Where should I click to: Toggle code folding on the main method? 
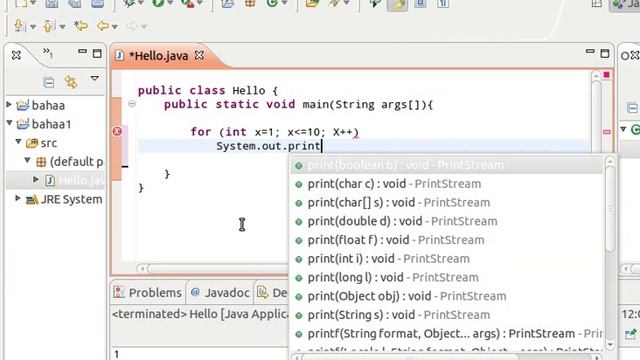point(132,104)
